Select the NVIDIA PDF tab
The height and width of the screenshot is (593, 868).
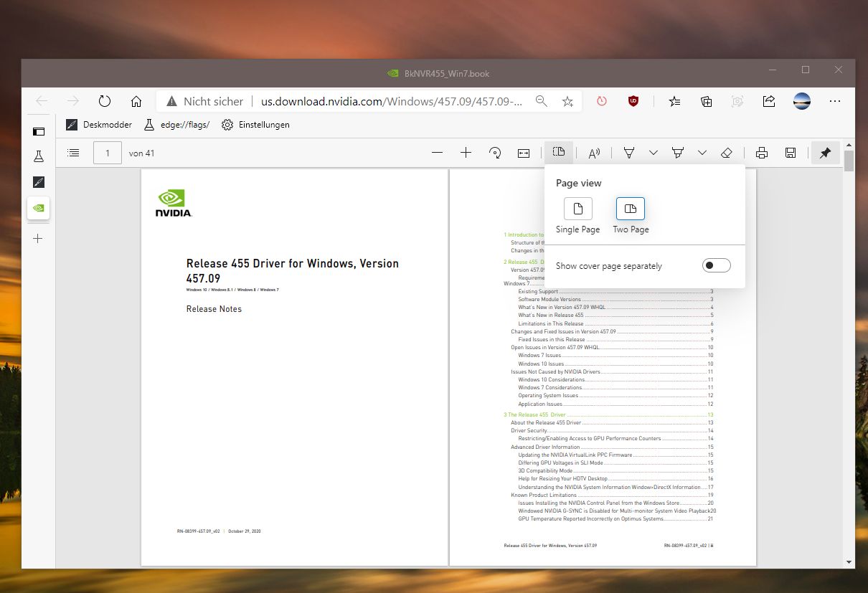(x=39, y=208)
